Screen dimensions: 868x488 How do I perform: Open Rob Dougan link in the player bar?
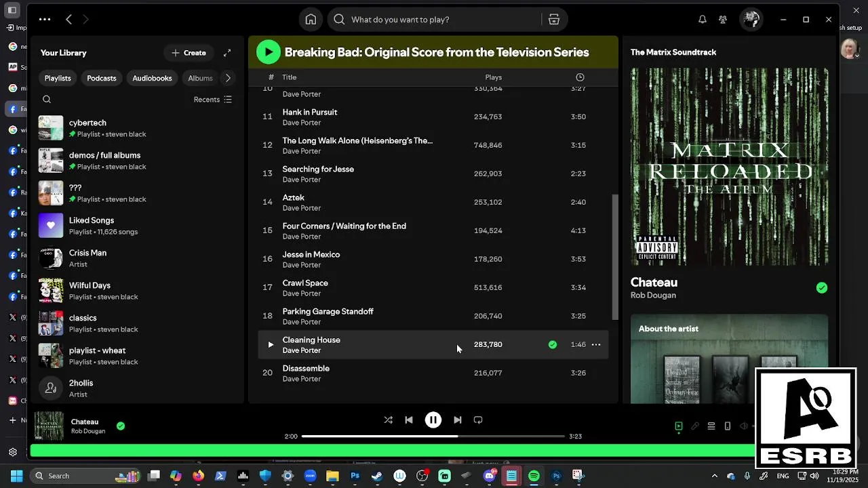coord(88,431)
